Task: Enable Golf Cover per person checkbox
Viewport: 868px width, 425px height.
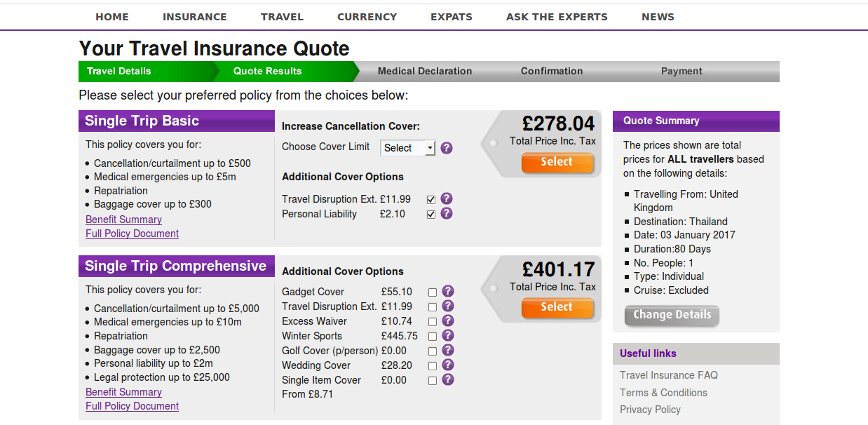Action: point(433,351)
